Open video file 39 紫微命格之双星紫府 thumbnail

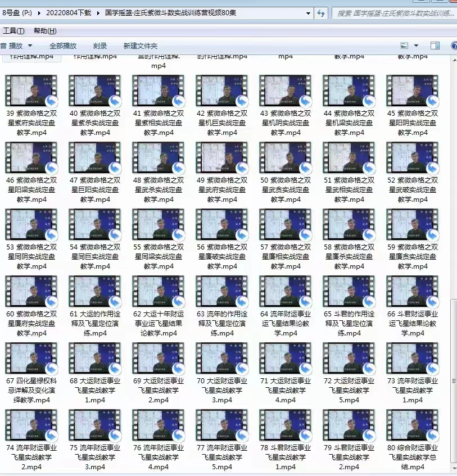[31, 91]
